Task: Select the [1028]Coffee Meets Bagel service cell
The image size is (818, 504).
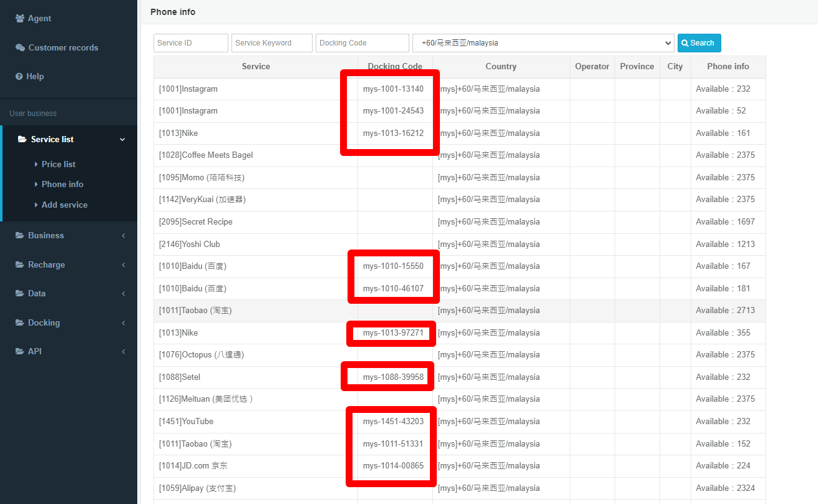Action: pyautogui.click(x=256, y=155)
